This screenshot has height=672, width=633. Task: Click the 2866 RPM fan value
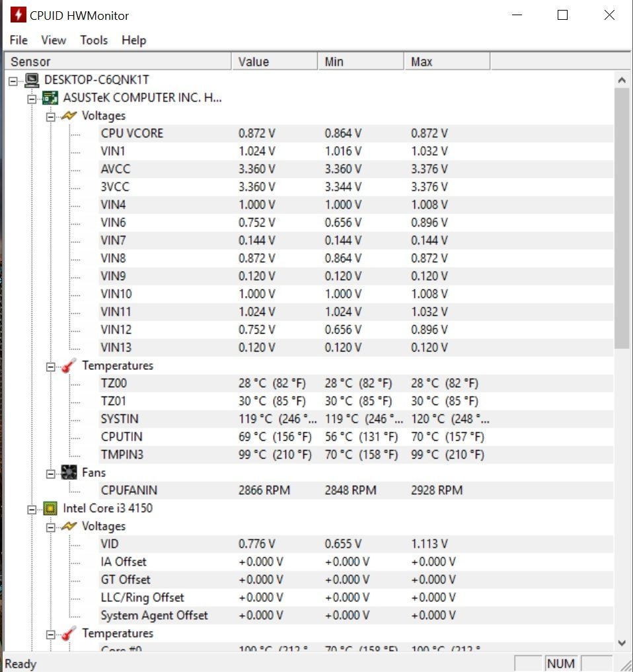coord(264,490)
